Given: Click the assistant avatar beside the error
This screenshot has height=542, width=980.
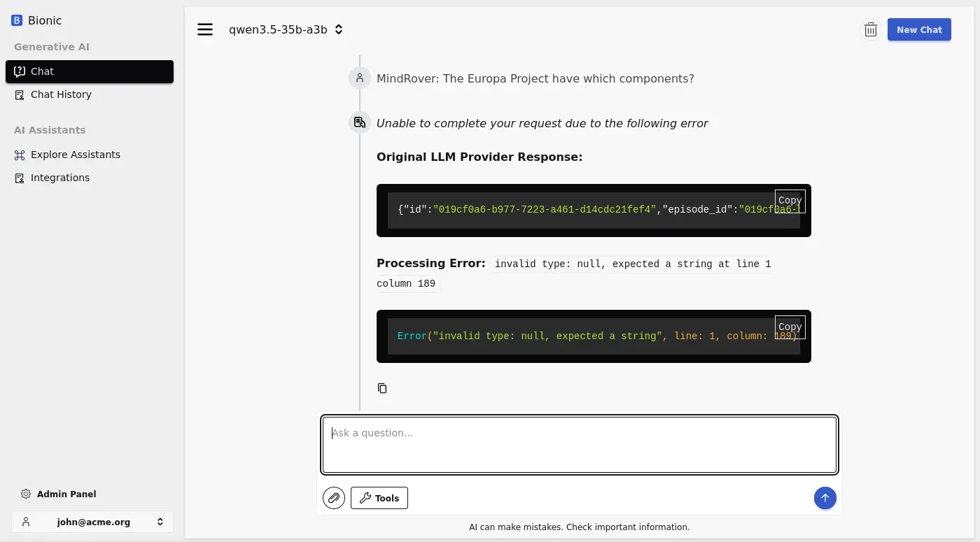Looking at the screenshot, I should tap(360, 123).
